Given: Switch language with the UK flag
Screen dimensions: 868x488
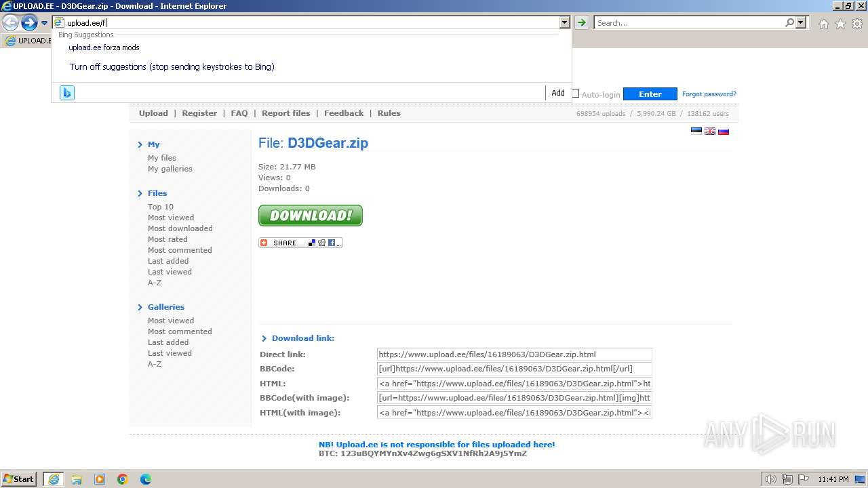Looking at the screenshot, I should [x=710, y=131].
